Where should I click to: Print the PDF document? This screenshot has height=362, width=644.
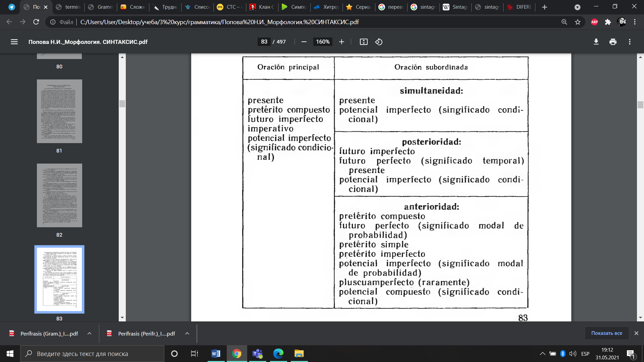point(613,42)
